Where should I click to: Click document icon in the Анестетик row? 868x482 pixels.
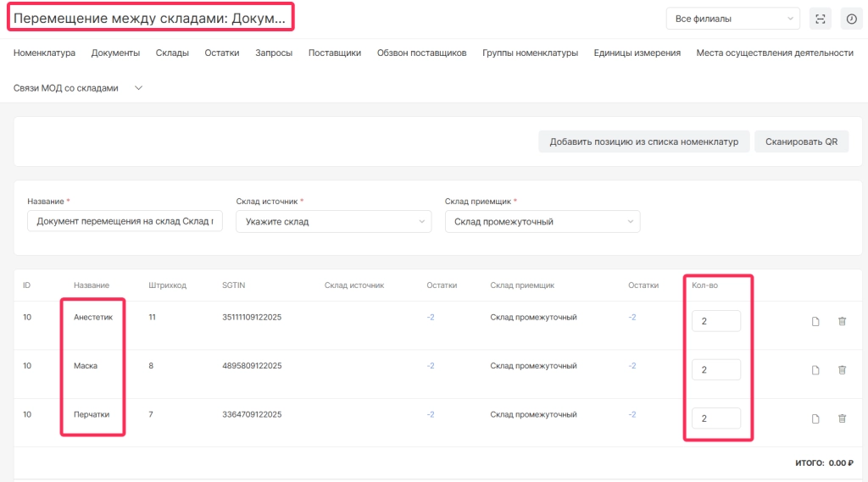(x=815, y=321)
